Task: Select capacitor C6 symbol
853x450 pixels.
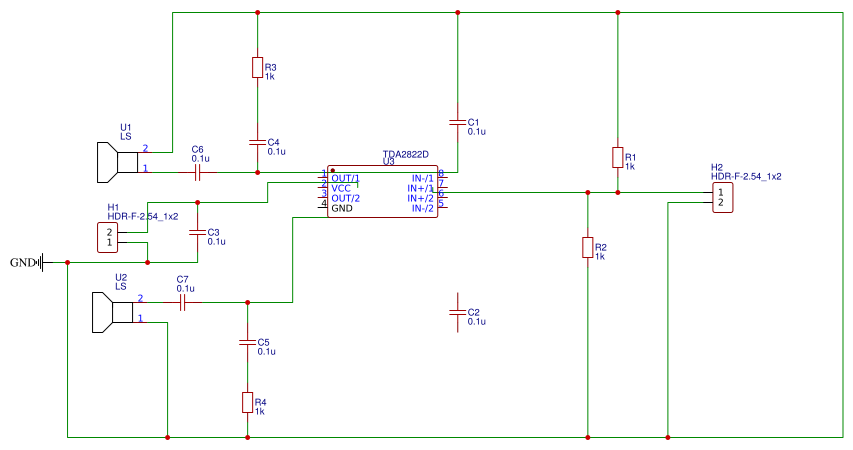Action: click(197, 172)
